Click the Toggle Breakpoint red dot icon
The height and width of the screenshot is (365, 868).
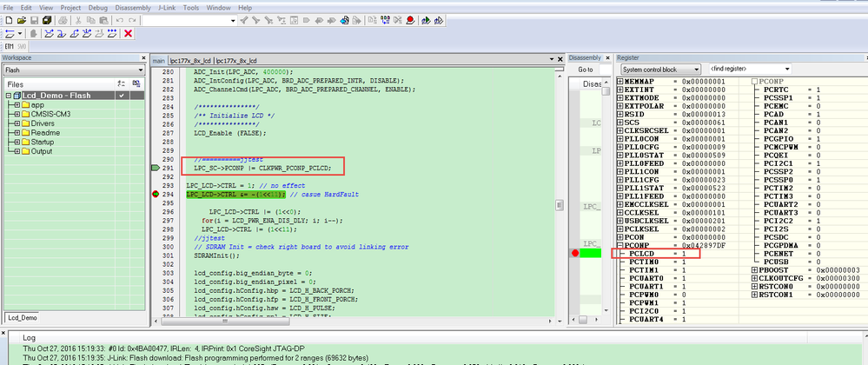(410, 21)
